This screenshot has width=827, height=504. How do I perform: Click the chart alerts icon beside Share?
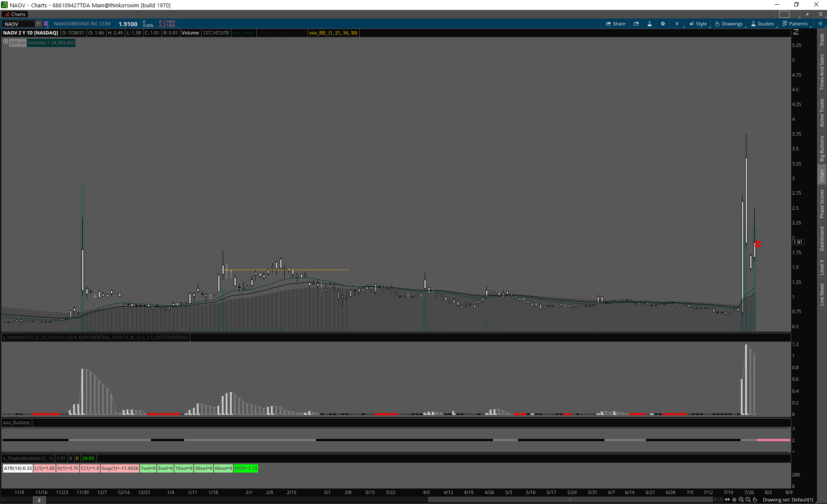(x=636, y=24)
